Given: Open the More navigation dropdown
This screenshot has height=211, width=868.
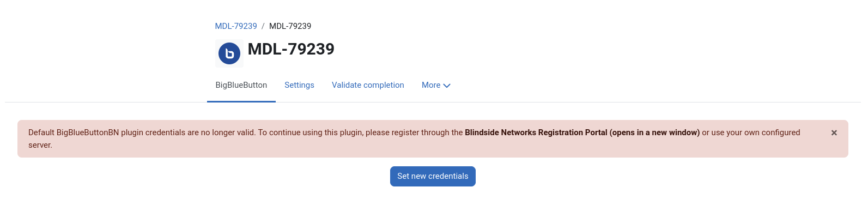Looking at the screenshot, I should [x=436, y=85].
